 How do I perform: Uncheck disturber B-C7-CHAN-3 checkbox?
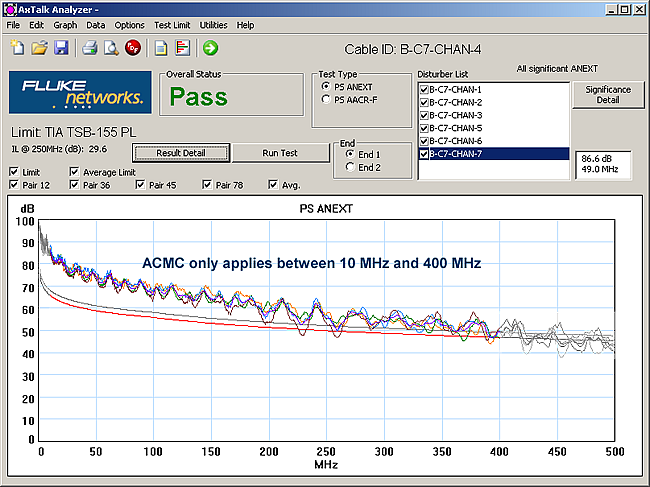click(424, 115)
